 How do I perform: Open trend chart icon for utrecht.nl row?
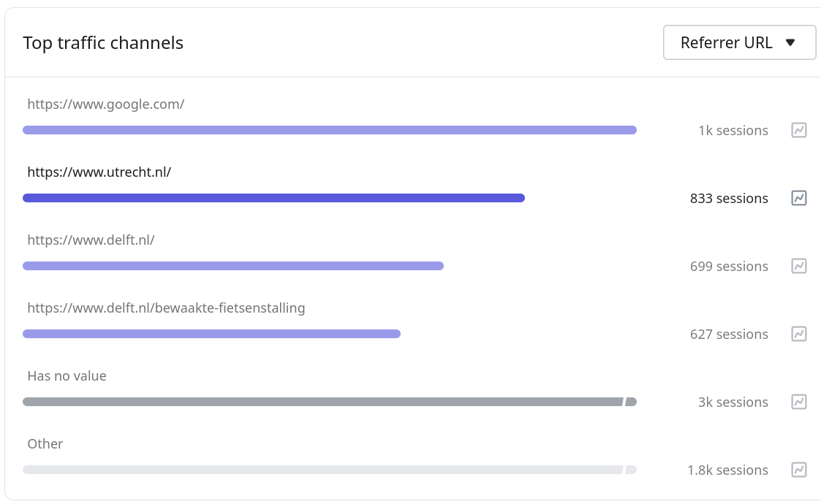[x=799, y=198]
